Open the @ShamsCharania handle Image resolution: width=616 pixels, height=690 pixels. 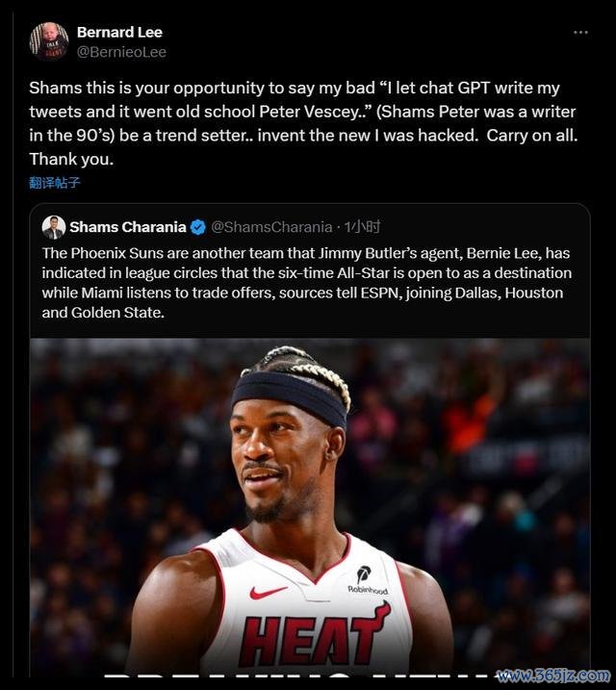click(271, 227)
